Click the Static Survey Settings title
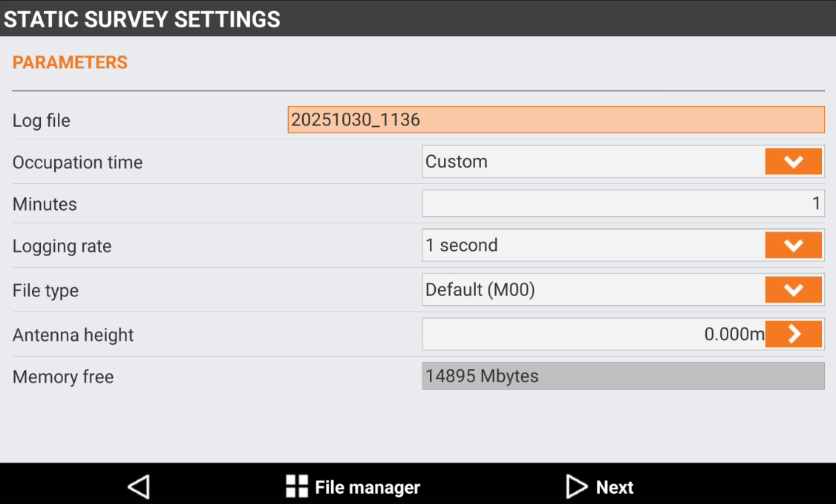Viewport: 836px width, 504px height. point(143,19)
